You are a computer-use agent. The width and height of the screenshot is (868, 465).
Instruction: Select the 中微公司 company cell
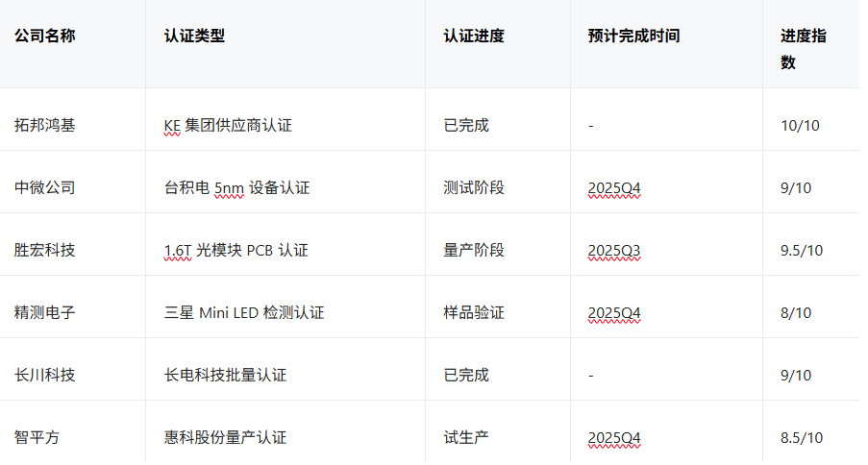[x=45, y=187]
